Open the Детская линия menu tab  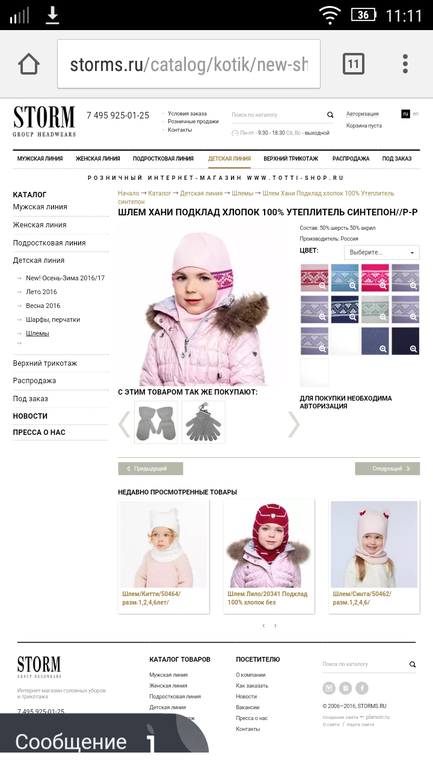point(229,159)
